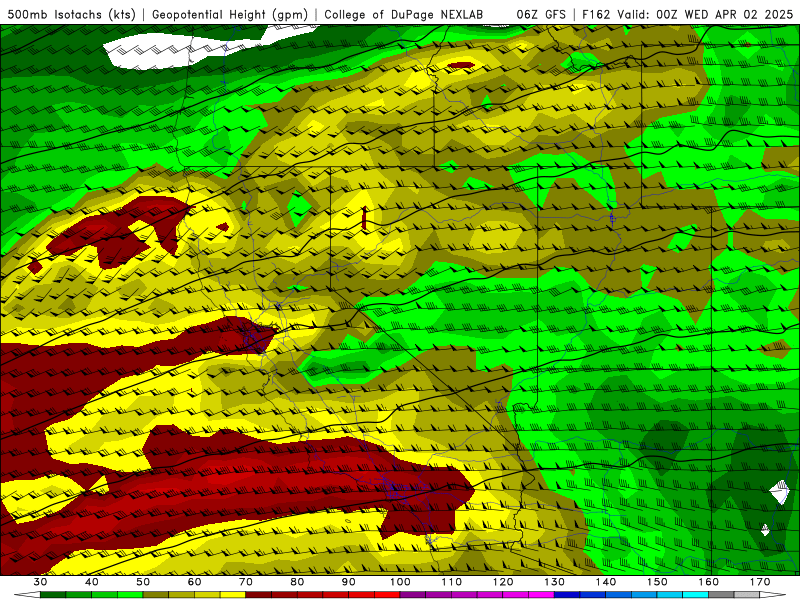
Task: Click the 60 knot colorbar label
Action: (194, 582)
